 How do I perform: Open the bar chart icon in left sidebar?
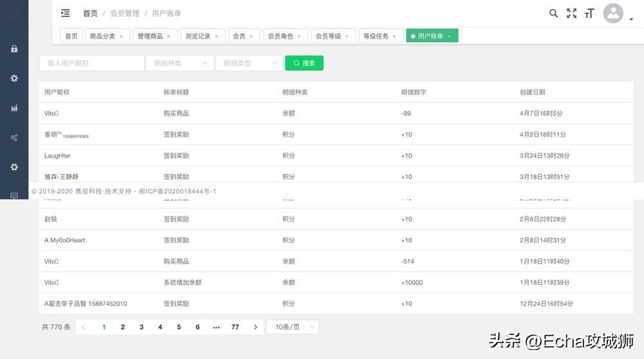click(x=14, y=108)
